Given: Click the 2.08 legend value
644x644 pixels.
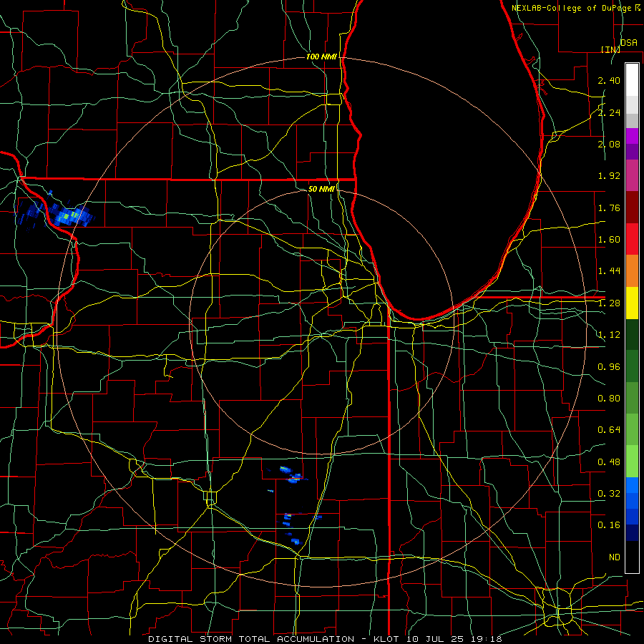Looking at the screenshot, I should (x=609, y=144).
